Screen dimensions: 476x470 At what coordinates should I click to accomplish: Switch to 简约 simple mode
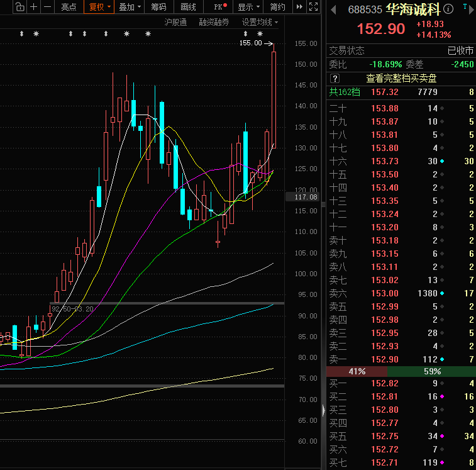pyautogui.click(x=277, y=7)
